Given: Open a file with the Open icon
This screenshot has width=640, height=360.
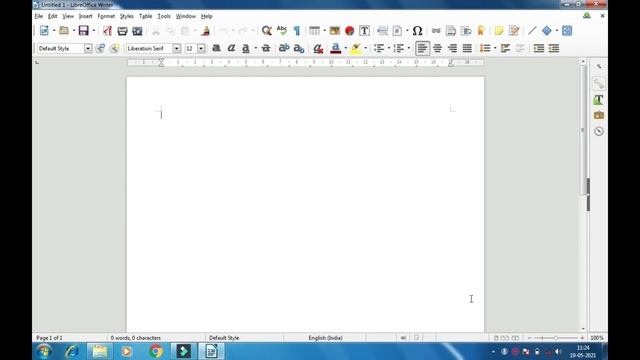Looking at the screenshot, I should coord(64,31).
